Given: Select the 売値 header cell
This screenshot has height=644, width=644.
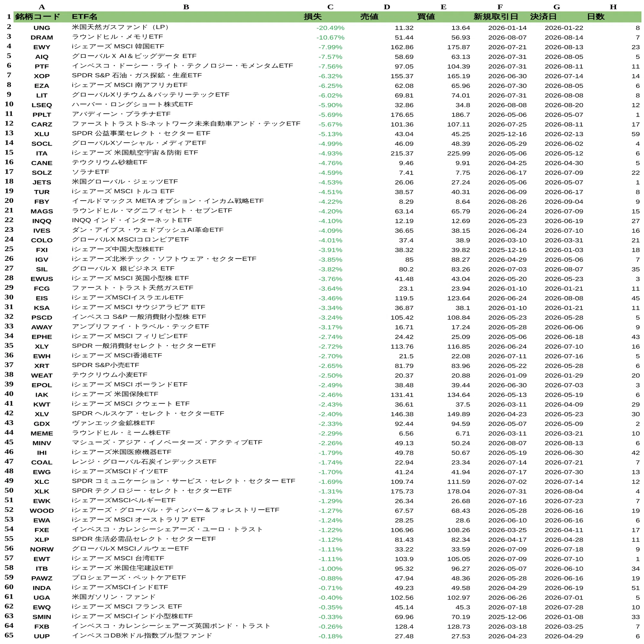Looking at the screenshot, I should coord(369,17).
